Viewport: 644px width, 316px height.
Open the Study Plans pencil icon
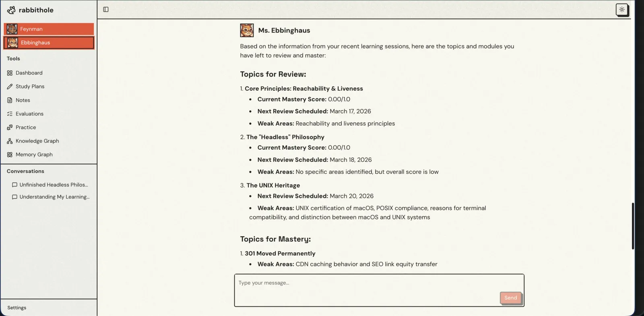click(10, 87)
